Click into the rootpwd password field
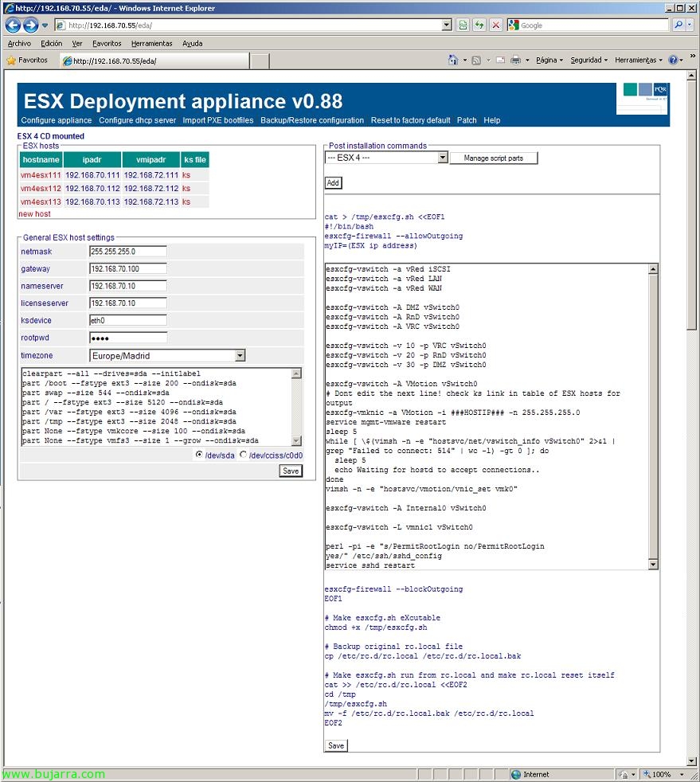The width and height of the screenshot is (700, 782). (128, 338)
